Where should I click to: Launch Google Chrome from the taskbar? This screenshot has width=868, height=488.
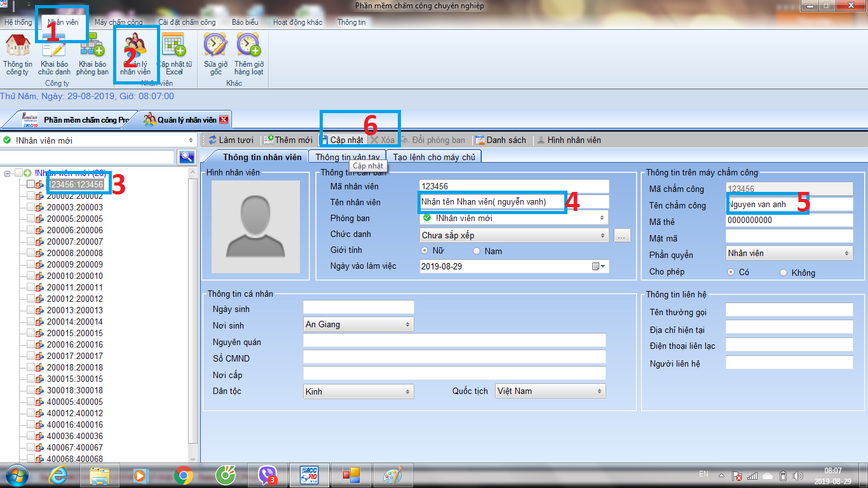(x=184, y=475)
